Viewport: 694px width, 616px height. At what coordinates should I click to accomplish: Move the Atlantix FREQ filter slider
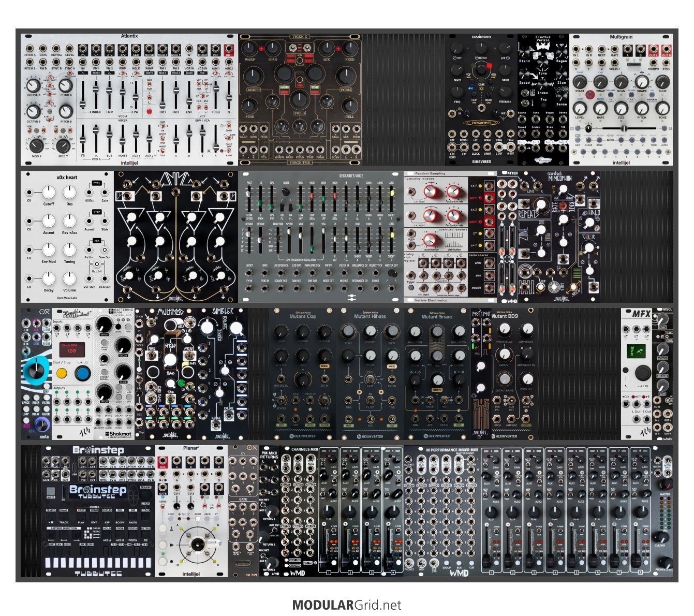coord(216,95)
